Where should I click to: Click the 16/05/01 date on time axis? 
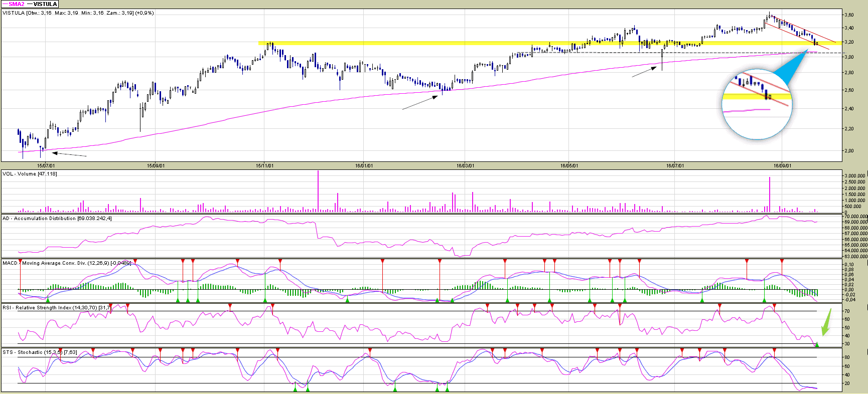(569, 166)
